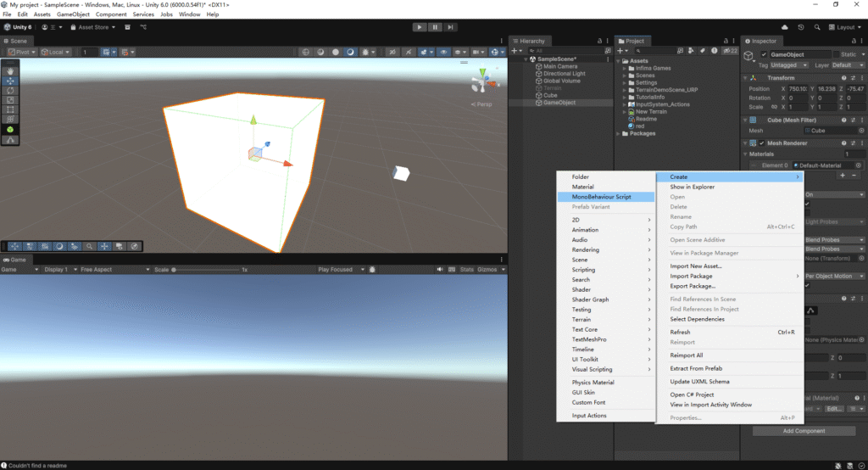Click the Position X field
This screenshot has width=868, height=470.
[798, 89]
